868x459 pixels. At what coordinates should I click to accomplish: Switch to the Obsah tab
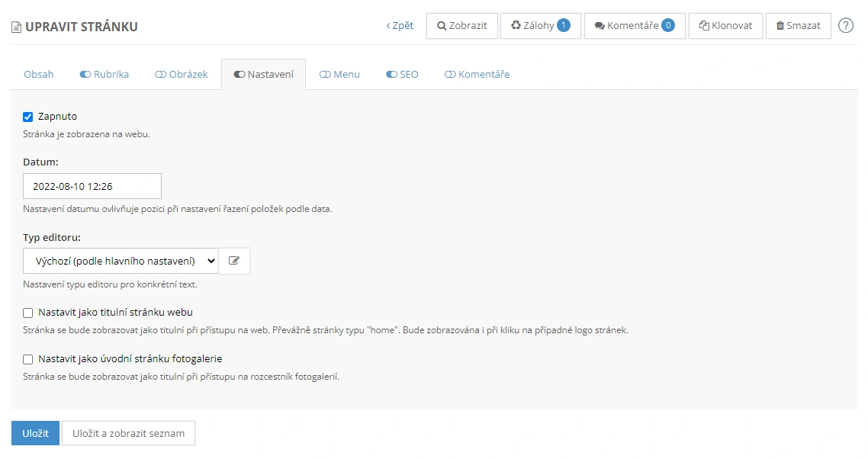[39, 75]
